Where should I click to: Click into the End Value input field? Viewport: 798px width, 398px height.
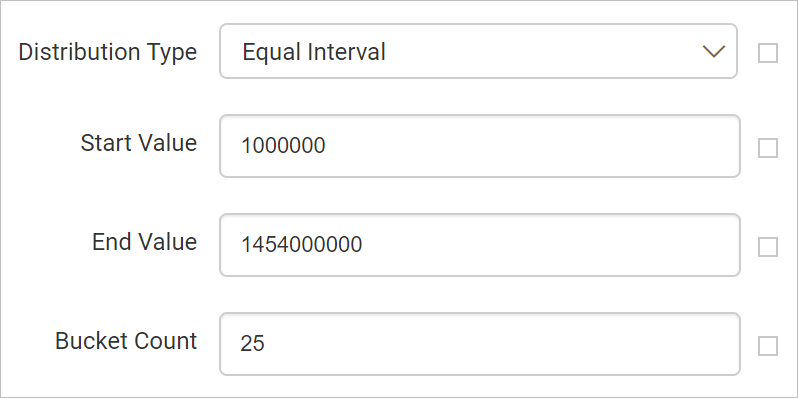point(479,245)
